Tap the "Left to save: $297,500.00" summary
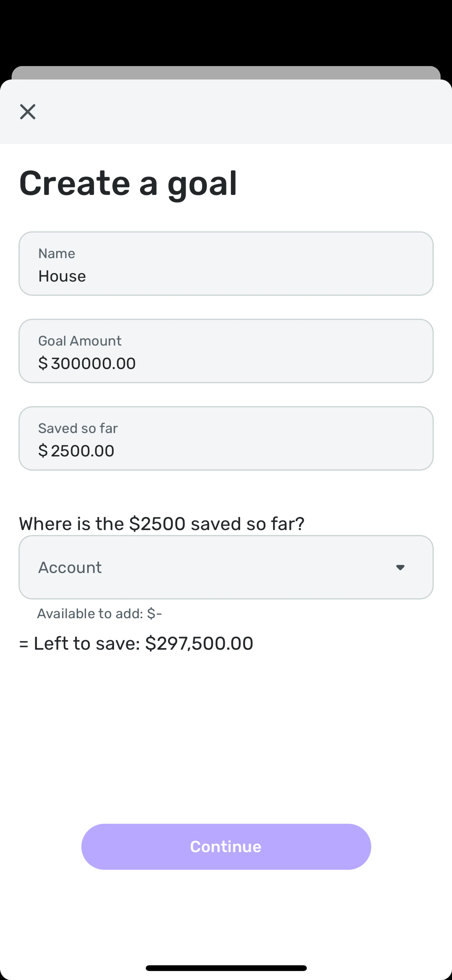This screenshot has width=452, height=980. [x=136, y=643]
